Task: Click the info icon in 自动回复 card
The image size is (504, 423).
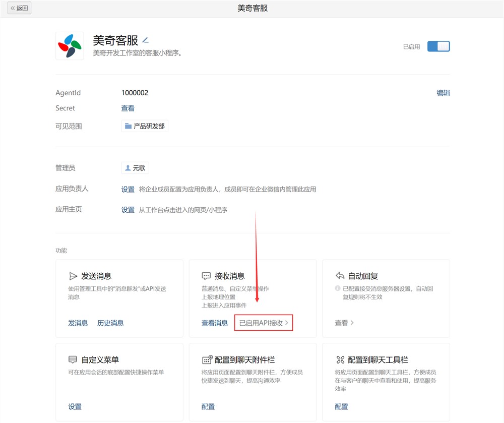Action: pyautogui.click(x=338, y=288)
